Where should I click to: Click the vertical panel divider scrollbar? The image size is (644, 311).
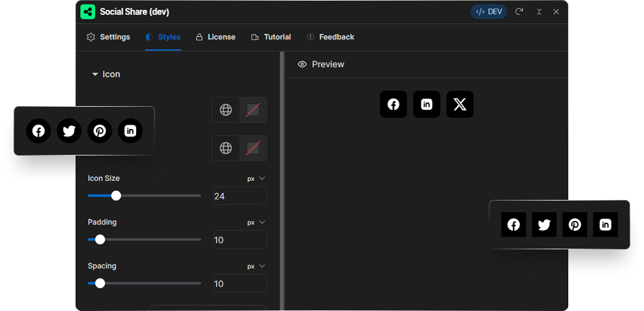pyautogui.click(x=282, y=181)
